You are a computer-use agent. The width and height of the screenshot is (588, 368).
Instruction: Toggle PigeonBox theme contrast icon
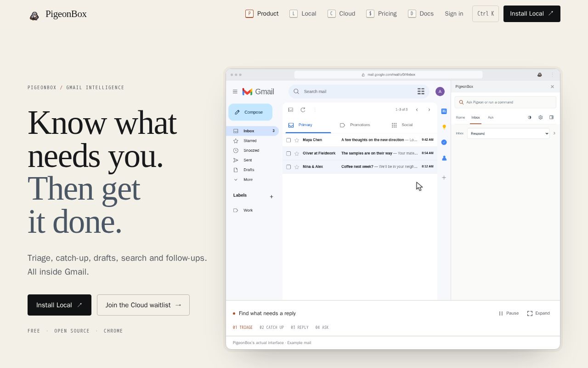[x=529, y=117]
